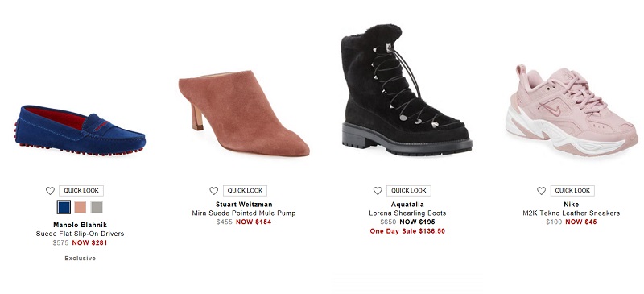Open Quick Look for Nike sneakers
Viewport: 644px width, 294px height.
coord(572,191)
